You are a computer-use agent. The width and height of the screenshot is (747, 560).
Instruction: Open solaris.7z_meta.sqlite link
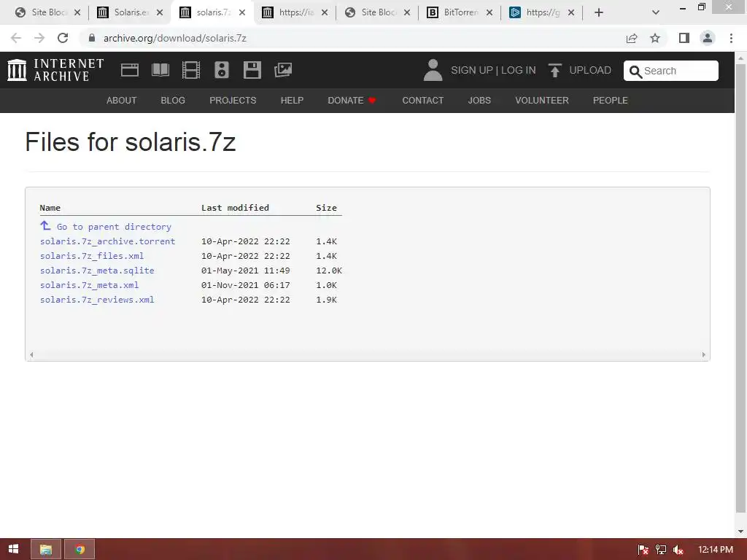click(97, 271)
